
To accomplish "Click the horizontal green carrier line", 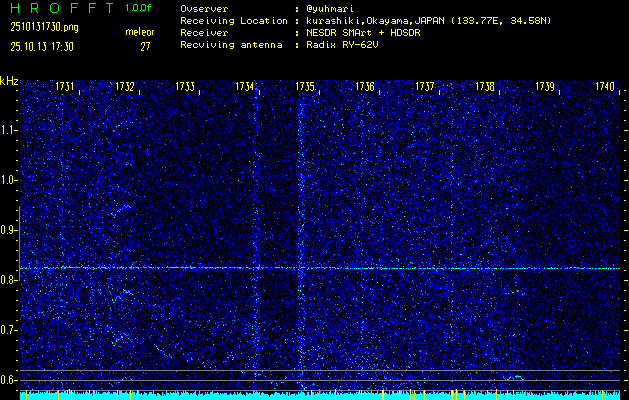I will [320, 268].
